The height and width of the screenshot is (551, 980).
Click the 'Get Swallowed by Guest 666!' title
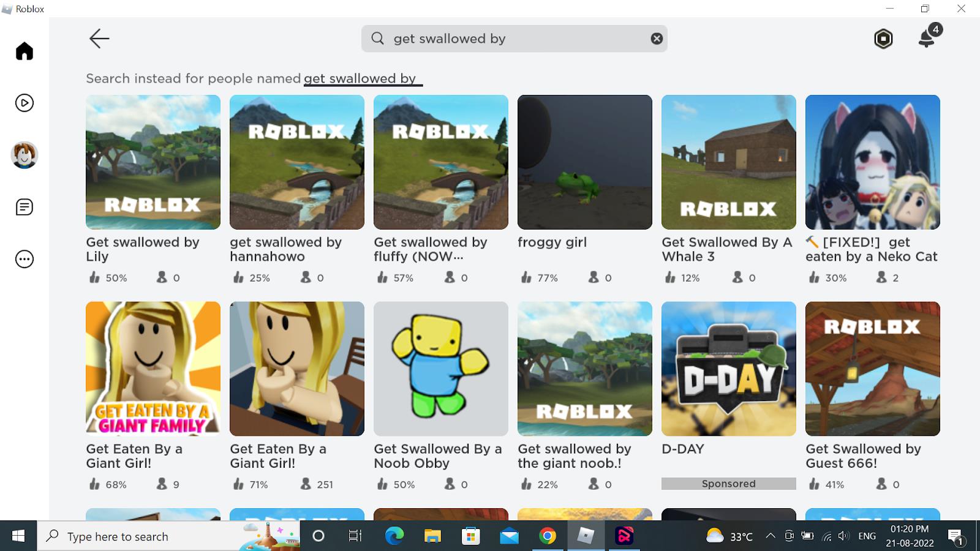tap(863, 456)
